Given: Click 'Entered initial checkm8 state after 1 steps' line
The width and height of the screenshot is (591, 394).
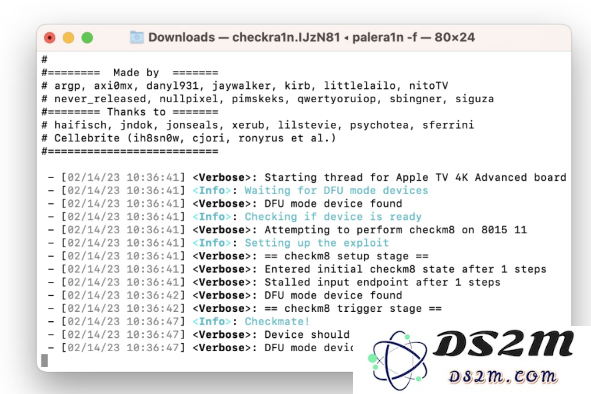Looking at the screenshot, I should 297,269.
